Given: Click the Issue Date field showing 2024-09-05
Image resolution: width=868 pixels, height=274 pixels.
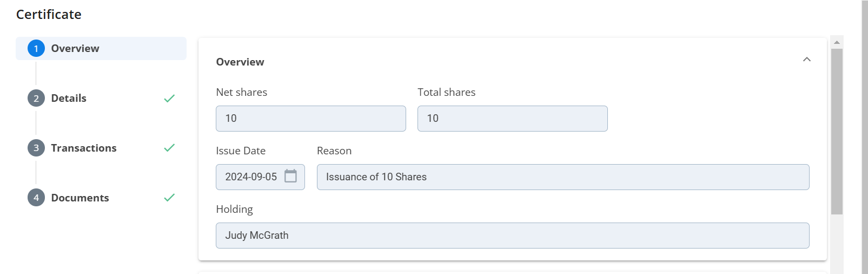Looking at the screenshot, I should 251,177.
